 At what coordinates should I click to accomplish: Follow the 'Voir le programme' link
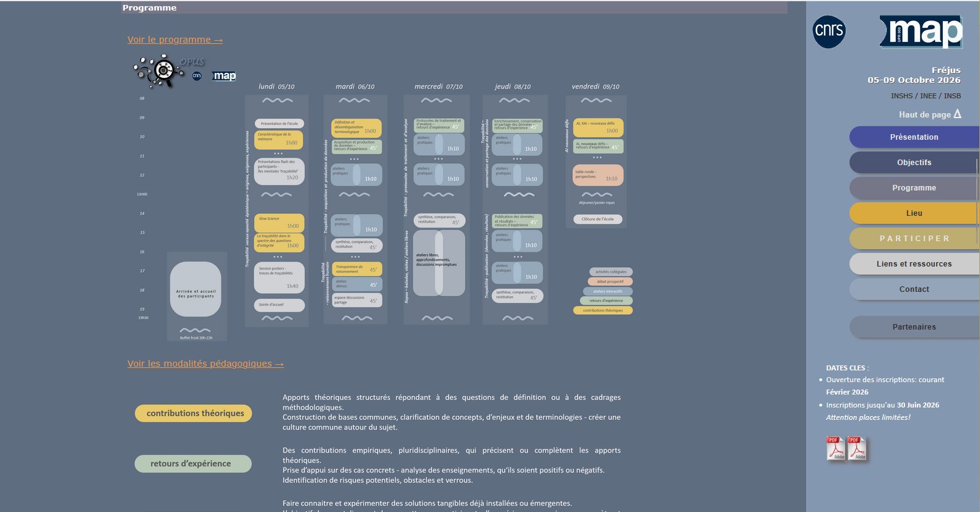tap(175, 40)
